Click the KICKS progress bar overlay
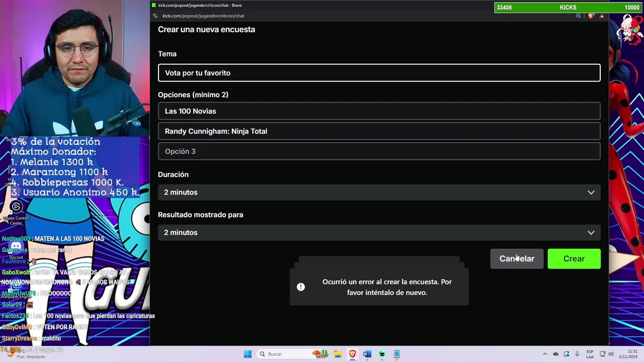This screenshot has height=362, width=644. (568, 8)
